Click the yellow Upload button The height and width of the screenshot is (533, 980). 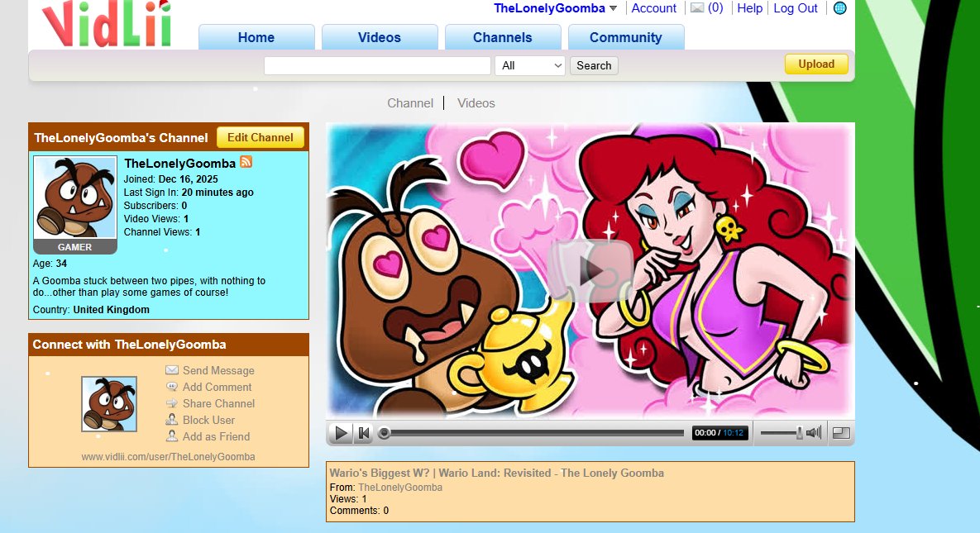click(816, 64)
